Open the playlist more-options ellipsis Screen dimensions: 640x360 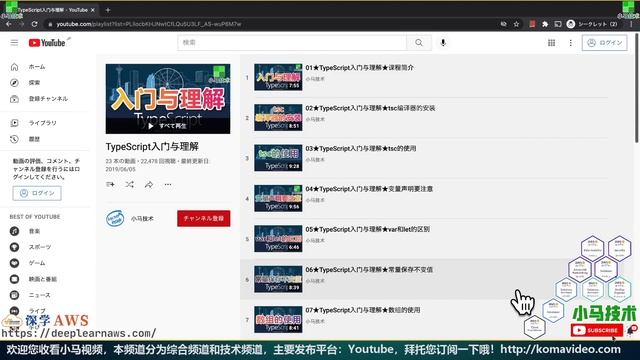click(x=168, y=184)
